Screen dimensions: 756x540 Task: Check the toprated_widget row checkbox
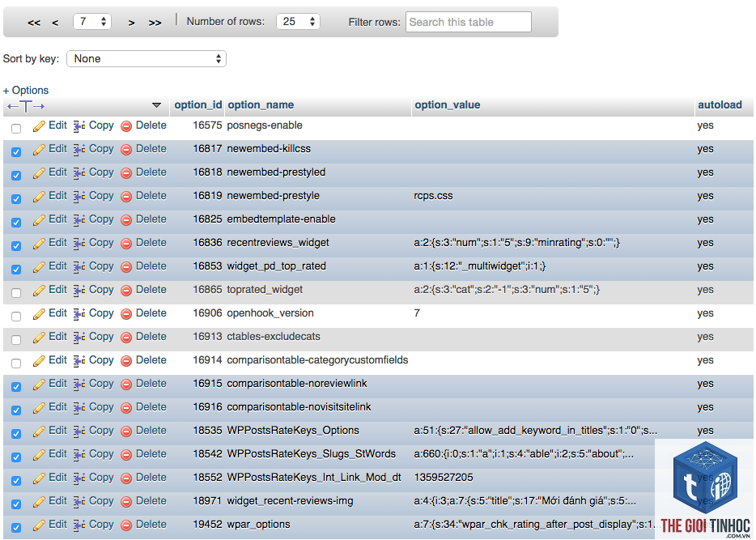coord(16,293)
